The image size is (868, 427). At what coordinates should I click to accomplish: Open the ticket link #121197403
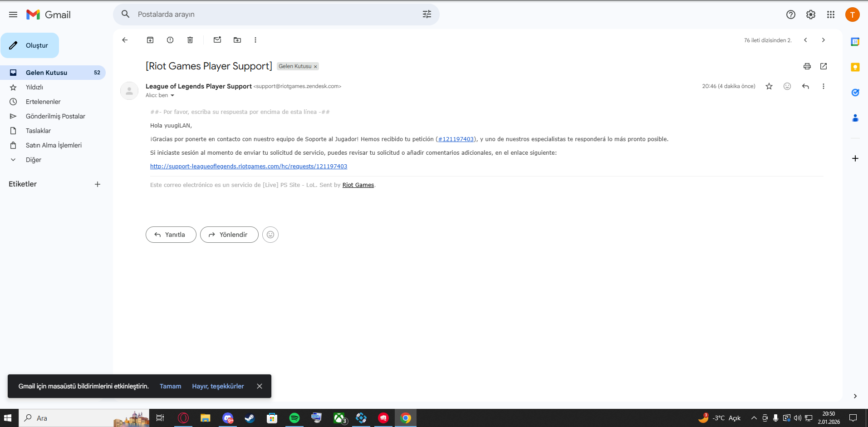tap(456, 139)
